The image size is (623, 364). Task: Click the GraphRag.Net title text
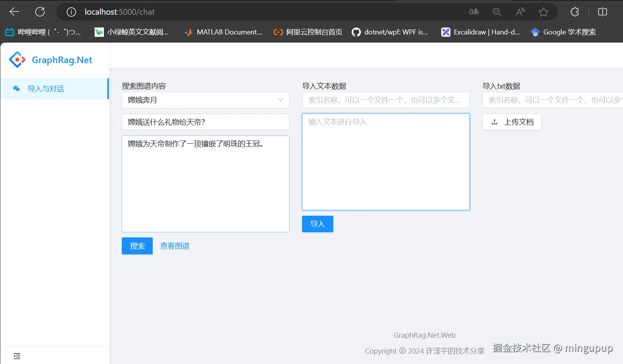[62, 60]
